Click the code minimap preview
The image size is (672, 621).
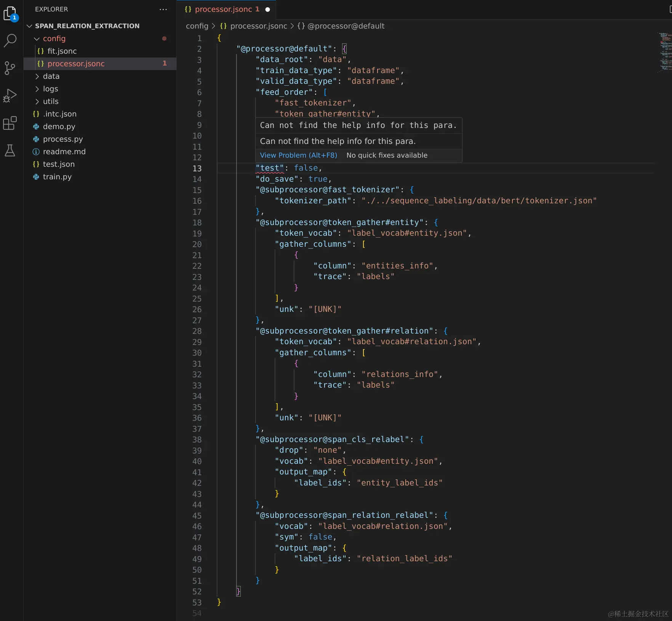coord(665,51)
